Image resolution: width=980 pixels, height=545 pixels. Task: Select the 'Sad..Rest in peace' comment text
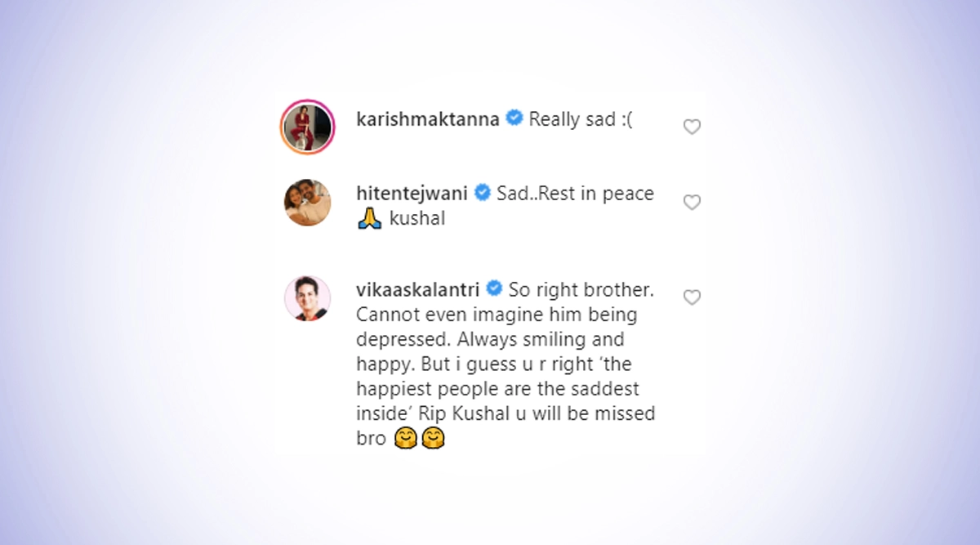(576, 194)
